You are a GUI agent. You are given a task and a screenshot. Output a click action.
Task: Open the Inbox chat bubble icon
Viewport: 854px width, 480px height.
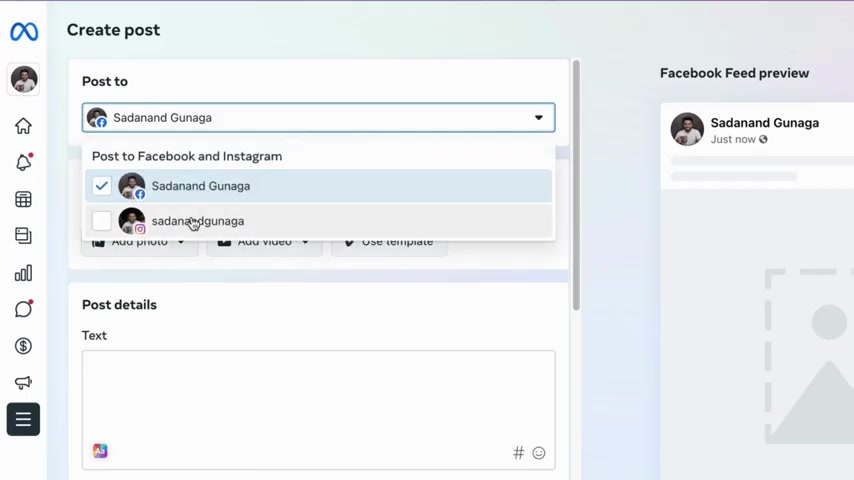[23, 309]
